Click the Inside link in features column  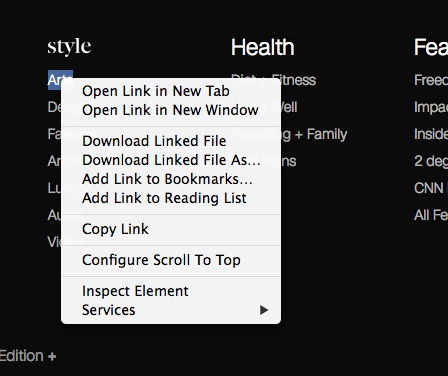click(431, 134)
